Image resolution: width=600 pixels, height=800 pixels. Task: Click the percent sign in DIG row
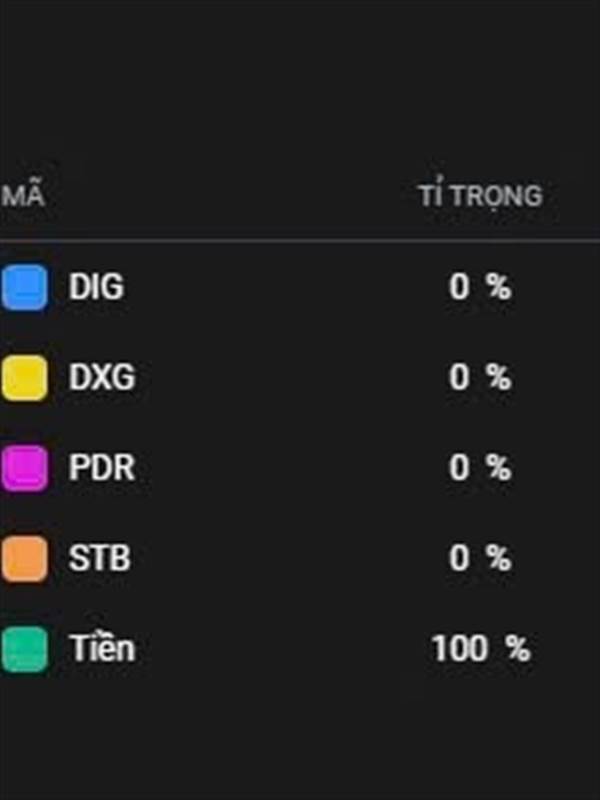coord(498,287)
